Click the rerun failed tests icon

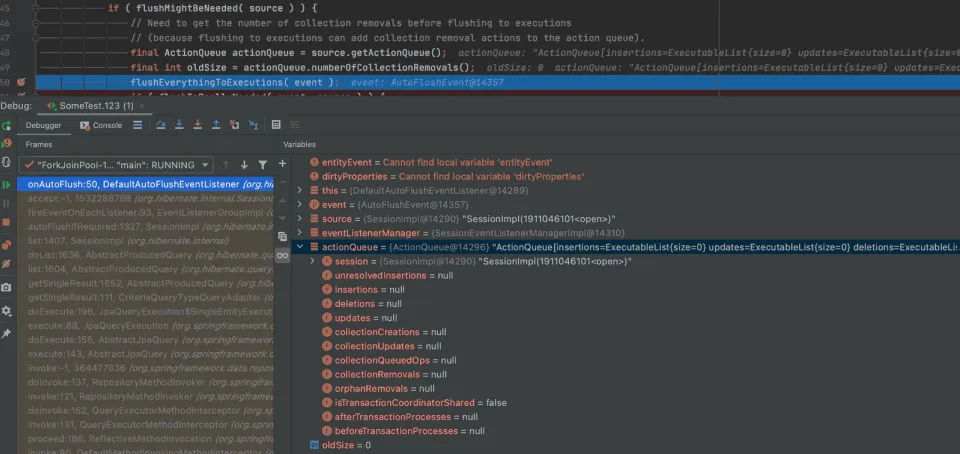click(x=6, y=144)
